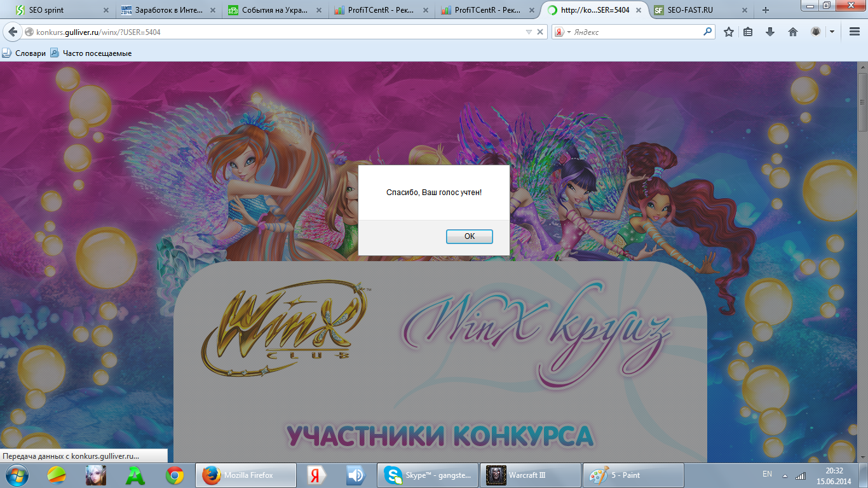Start search with the magnifier icon

click(x=707, y=32)
